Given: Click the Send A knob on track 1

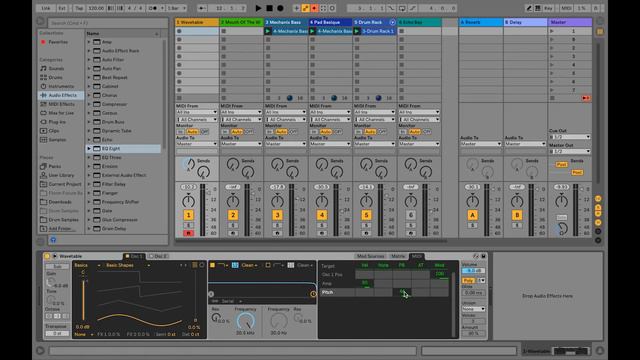Looking at the screenshot, I should click(189, 164).
